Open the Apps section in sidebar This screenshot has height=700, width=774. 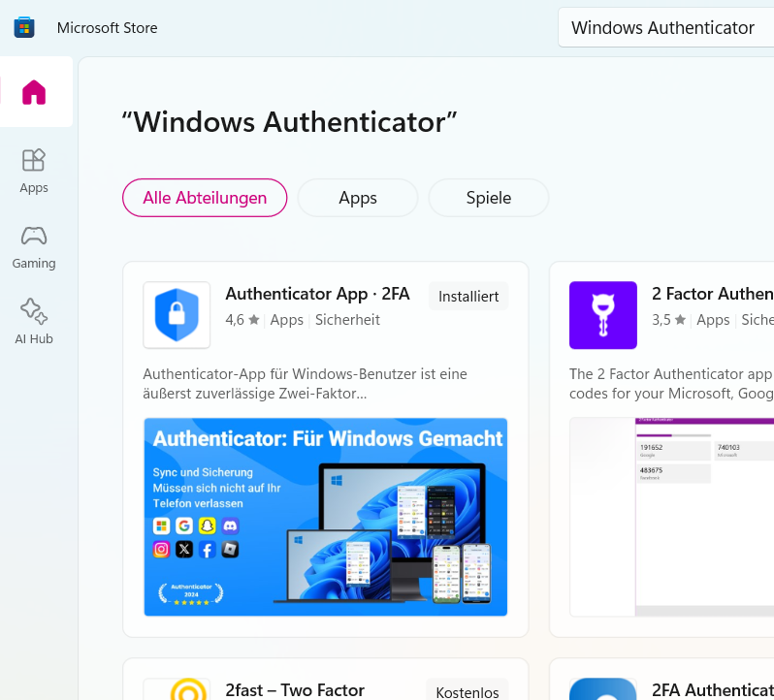click(34, 170)
